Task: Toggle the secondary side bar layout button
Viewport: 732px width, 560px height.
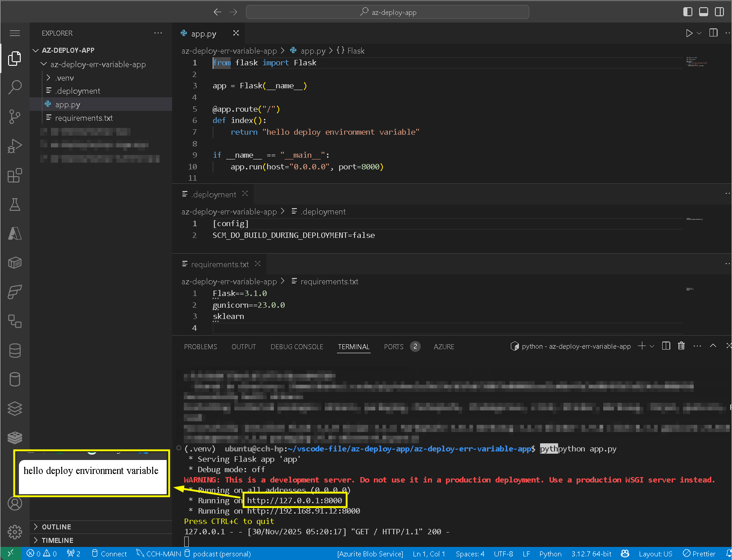Action: pyautogui.click(x=719, y=12)
